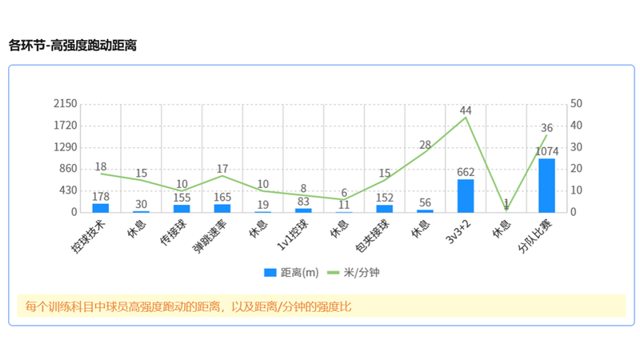Image resolution: width=640 pixels, height=364 pixels.
Task: Click the 1720 left axis value
Action: (x=66, y=126)
